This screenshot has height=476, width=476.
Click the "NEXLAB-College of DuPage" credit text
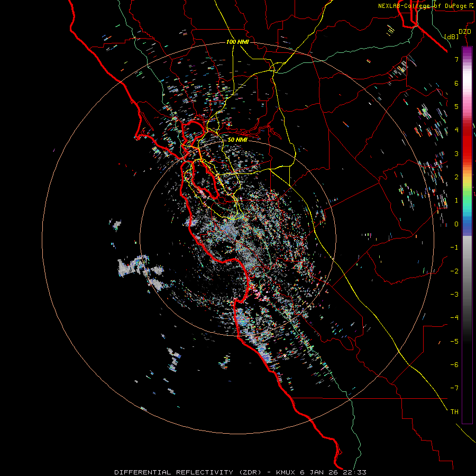tap(422, 6)
